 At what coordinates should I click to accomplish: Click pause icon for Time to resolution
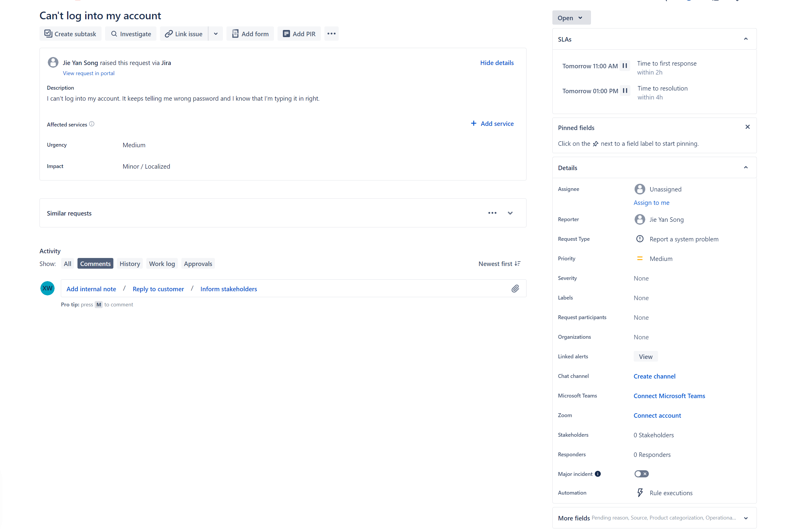(625, 91)
